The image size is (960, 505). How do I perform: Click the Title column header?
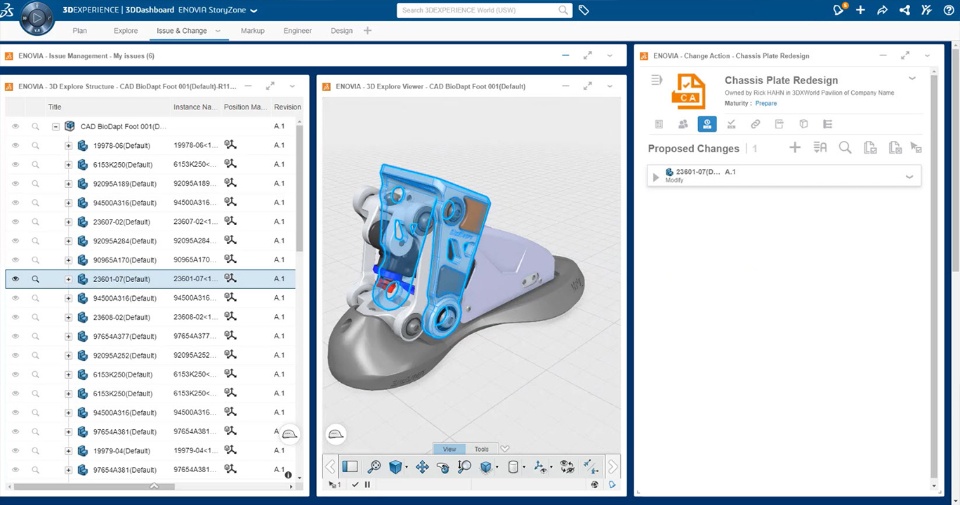[x=54, y=107]
